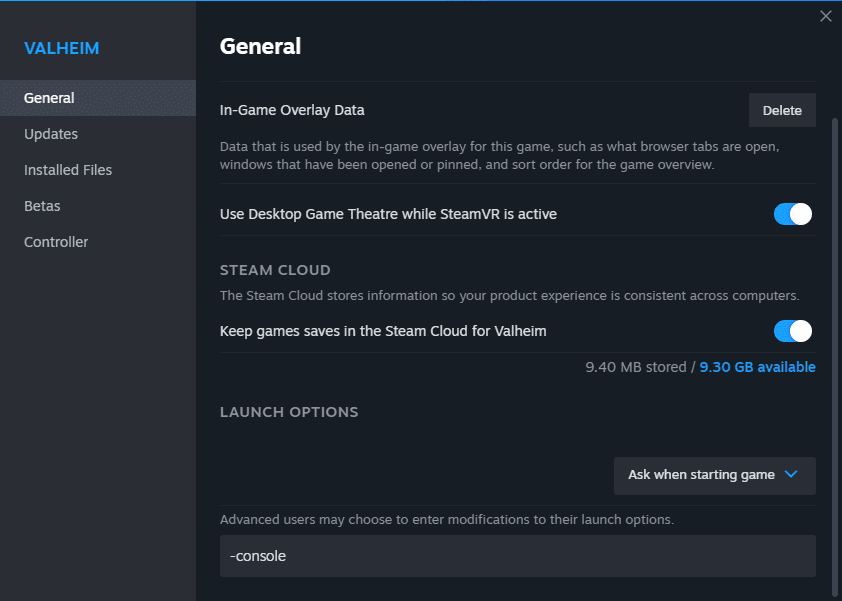This screenshot has height=601, width=842.
Task: Click the STEAM CLOUD section heading
Action: (x=275, y=270)
